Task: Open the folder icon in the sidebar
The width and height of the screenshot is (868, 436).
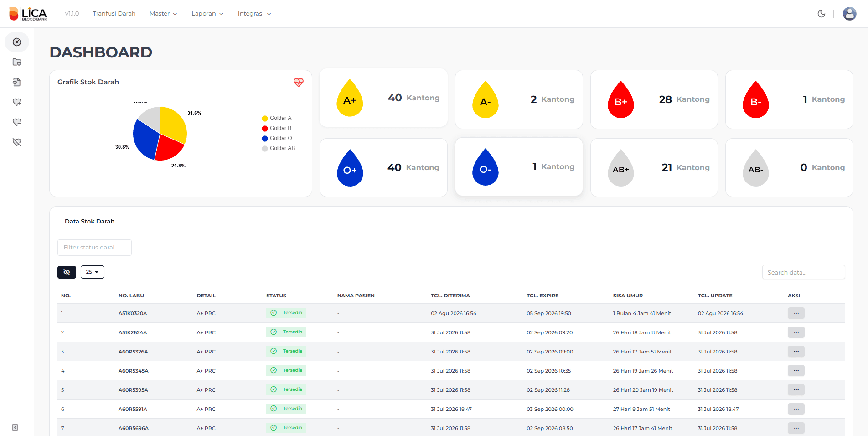Action: (x=17, y=62)
